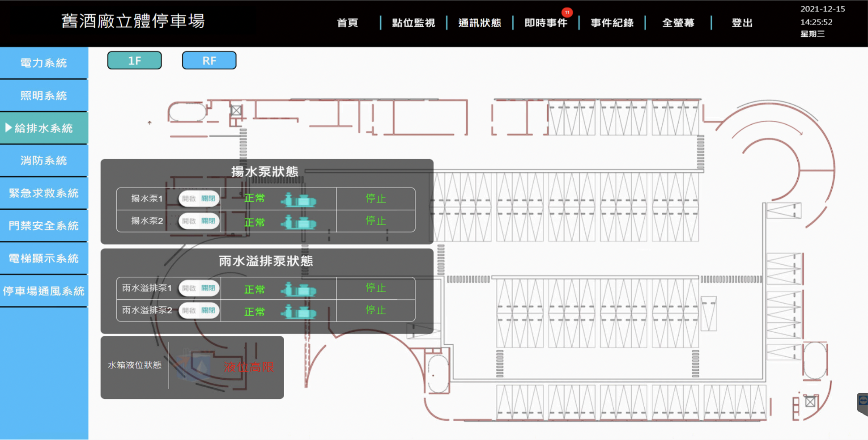Open the 電力系統 sidebar section
This screenshot has width=868, height=440.
coord(44,63)
